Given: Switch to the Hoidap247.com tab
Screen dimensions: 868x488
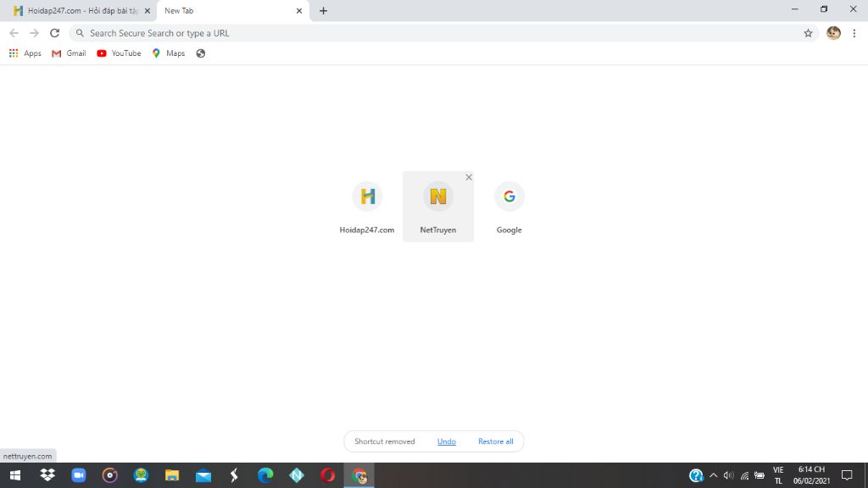Looking at the screenshot, I should pyautogui.click(x=81, y=10).
